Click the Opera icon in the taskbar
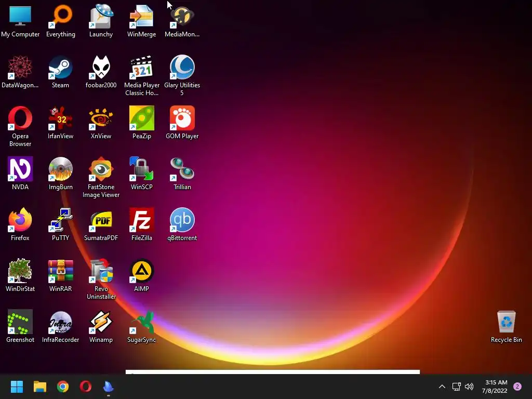Viewport: 532px width, 399px height. click(x=86, y=387)
